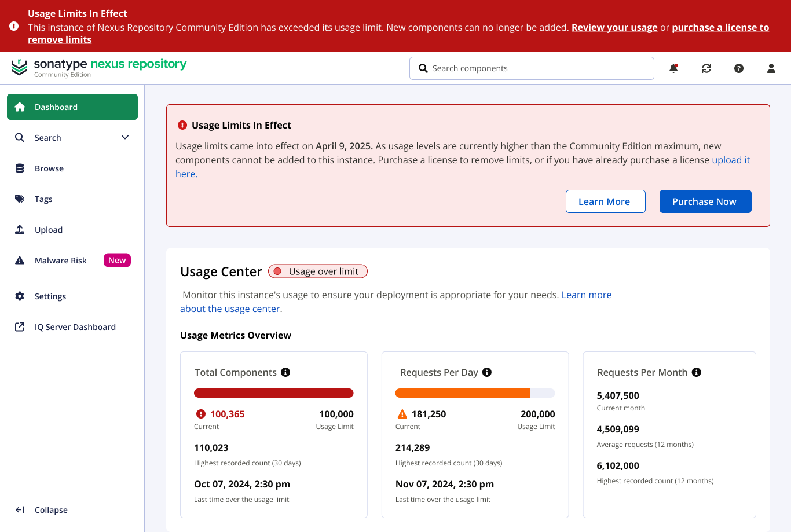The image size is (791, 532).
Task: Click the Total Components red progress bar
Action: tap(273, 393)
